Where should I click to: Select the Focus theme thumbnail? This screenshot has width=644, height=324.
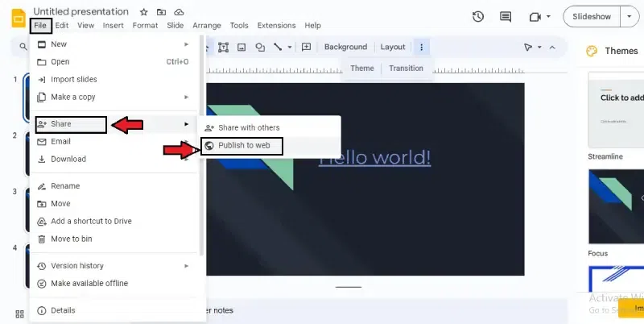click(x=616, y=206)
